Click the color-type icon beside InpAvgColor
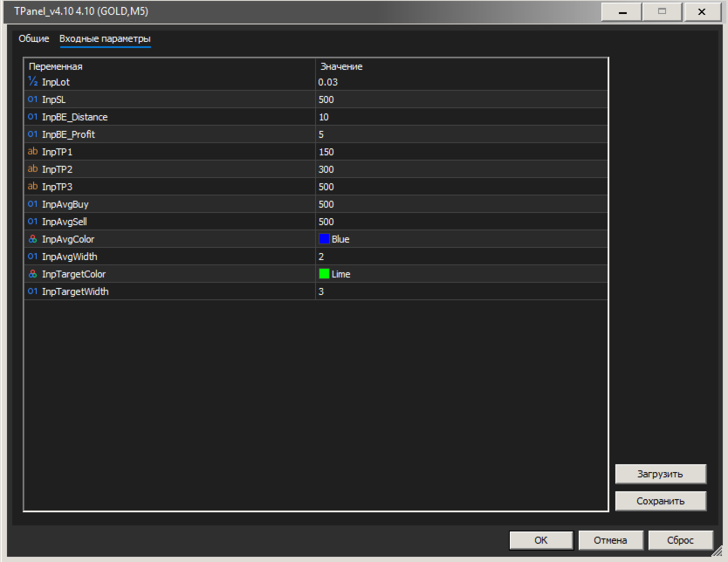 click(32, 239)
